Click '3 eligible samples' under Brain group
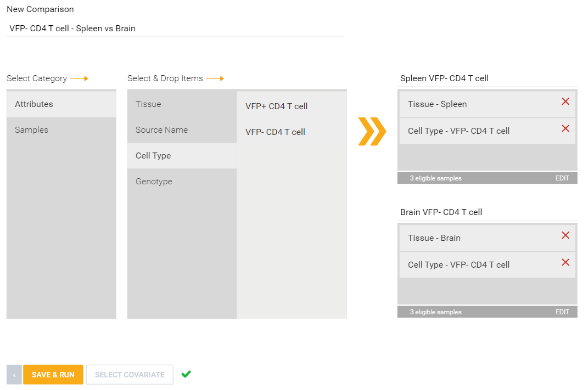This screenshot has width=588, height=390. coord(435,312)
